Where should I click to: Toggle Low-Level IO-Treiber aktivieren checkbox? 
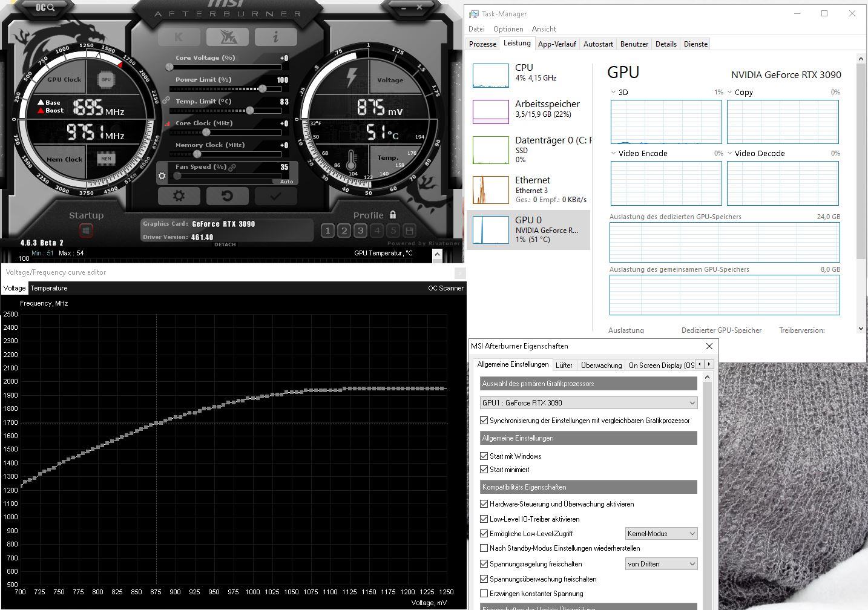tap(484, 519)
